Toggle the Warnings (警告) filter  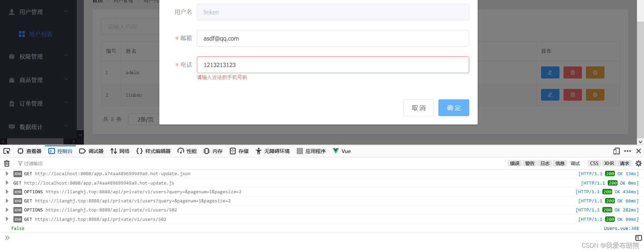click(x=530, y=163)
